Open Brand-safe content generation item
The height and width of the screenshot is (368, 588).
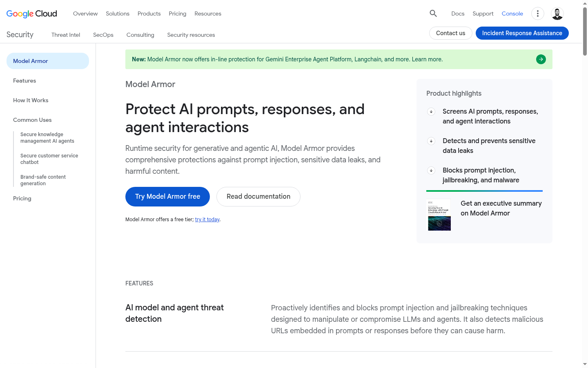(43, 180)
